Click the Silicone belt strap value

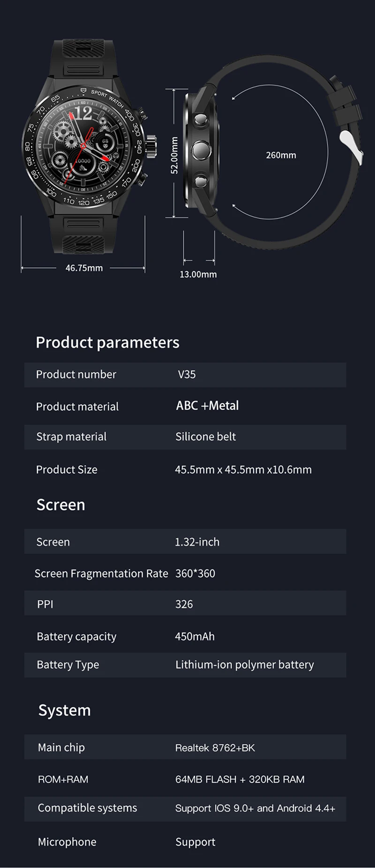(x=205, y=437)
